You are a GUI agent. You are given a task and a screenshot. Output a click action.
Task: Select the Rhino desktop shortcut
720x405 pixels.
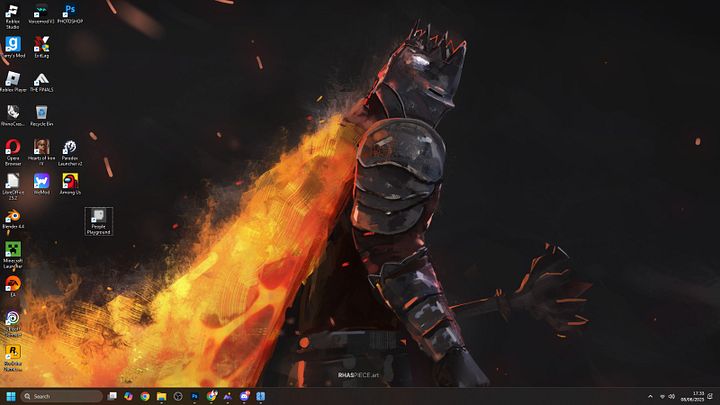coord(12,116)
